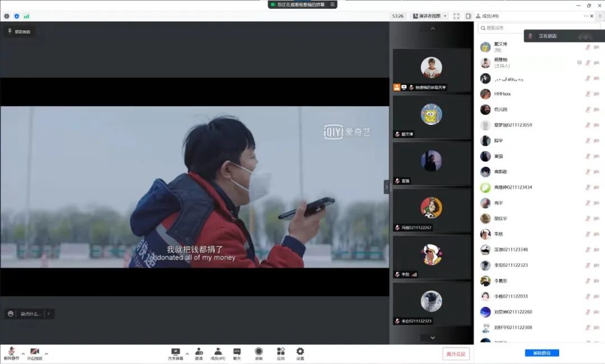The width and height of the screenshot is (605, 364).
Task: Toggle the sidebar panel layout icon
Action: tap(468, 16)
